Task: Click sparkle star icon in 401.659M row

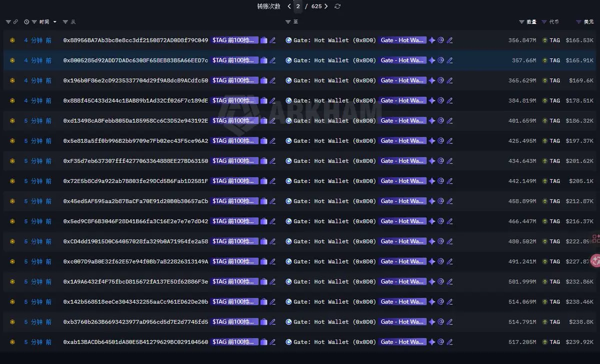Action: click(432, 120)
